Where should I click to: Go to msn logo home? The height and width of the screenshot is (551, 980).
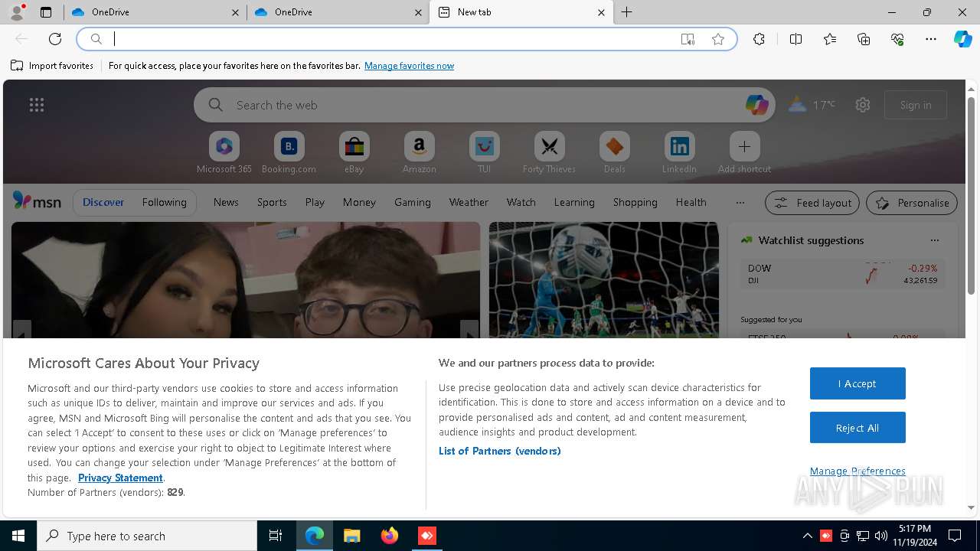coord(37,201)
